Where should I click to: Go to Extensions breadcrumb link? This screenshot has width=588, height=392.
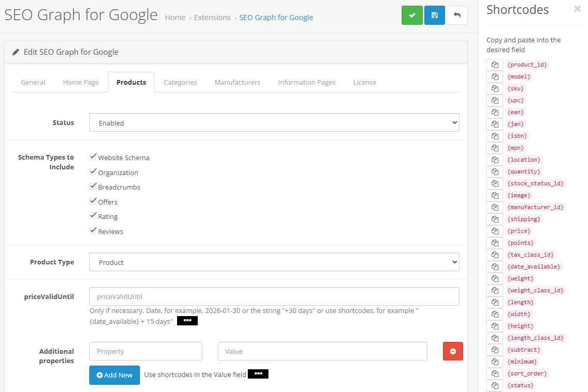click(x=212, y=18)
